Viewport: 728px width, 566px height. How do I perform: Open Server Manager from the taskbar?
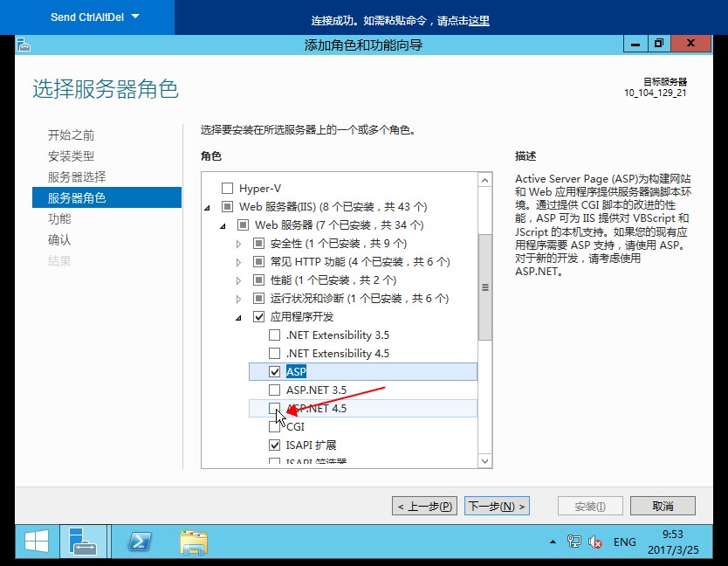[83, 542]
